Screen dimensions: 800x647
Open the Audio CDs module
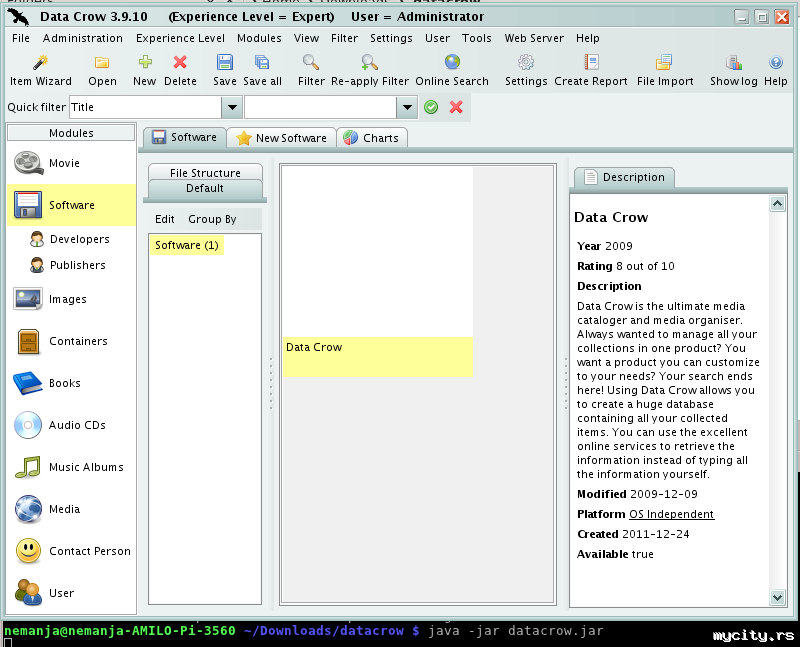(x=76, y=425)
